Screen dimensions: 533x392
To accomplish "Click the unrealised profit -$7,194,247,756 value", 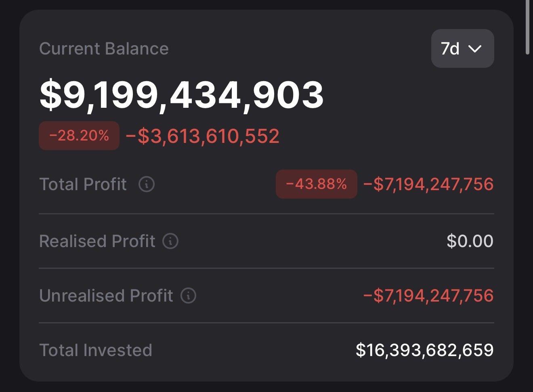I will (428, 296).
